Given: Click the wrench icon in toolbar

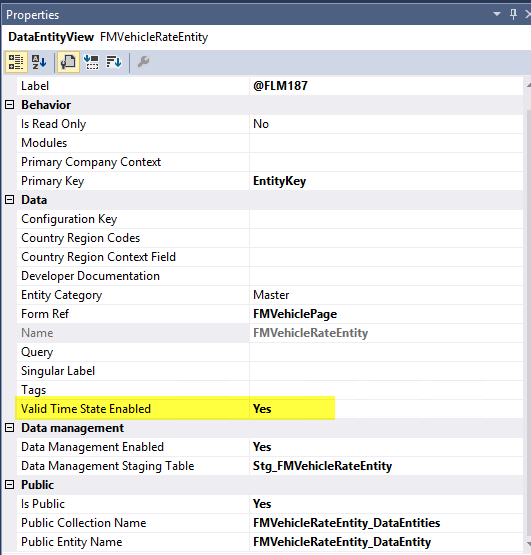Looking at the screenshot, I should (143, 62).
